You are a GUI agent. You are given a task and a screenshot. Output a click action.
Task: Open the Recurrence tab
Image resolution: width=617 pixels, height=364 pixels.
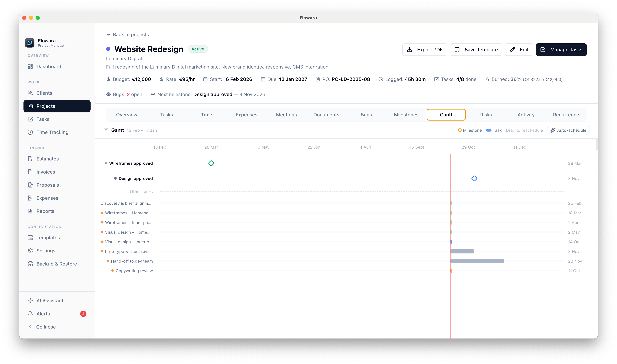coord(566,115)
